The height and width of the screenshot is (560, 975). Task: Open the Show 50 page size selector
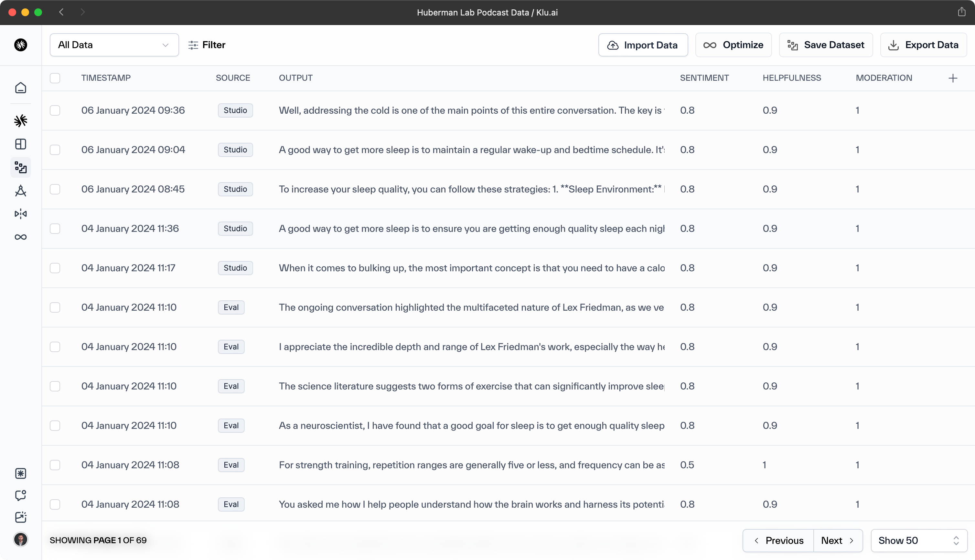pyautogui.click(x=918, y=540)
